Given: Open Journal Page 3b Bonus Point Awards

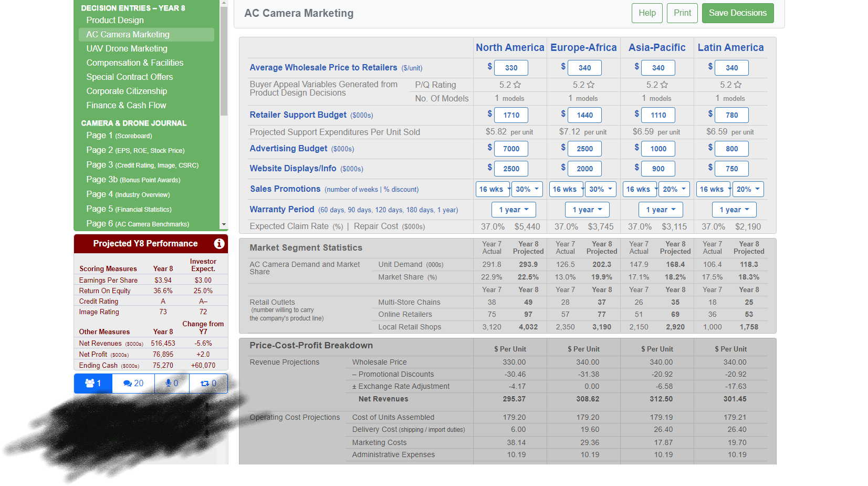Looking at the screenshot, I should coord(133,180).
